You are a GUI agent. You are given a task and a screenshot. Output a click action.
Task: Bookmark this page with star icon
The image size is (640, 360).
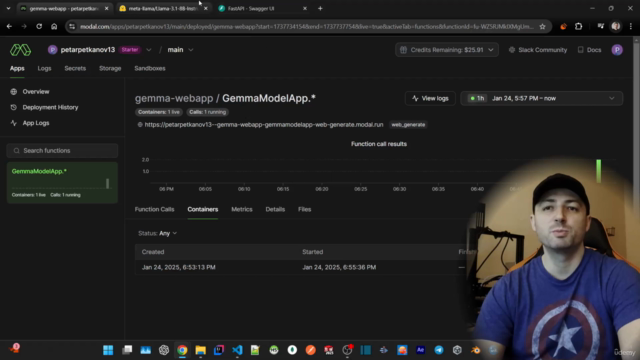[x=542, y=27]
